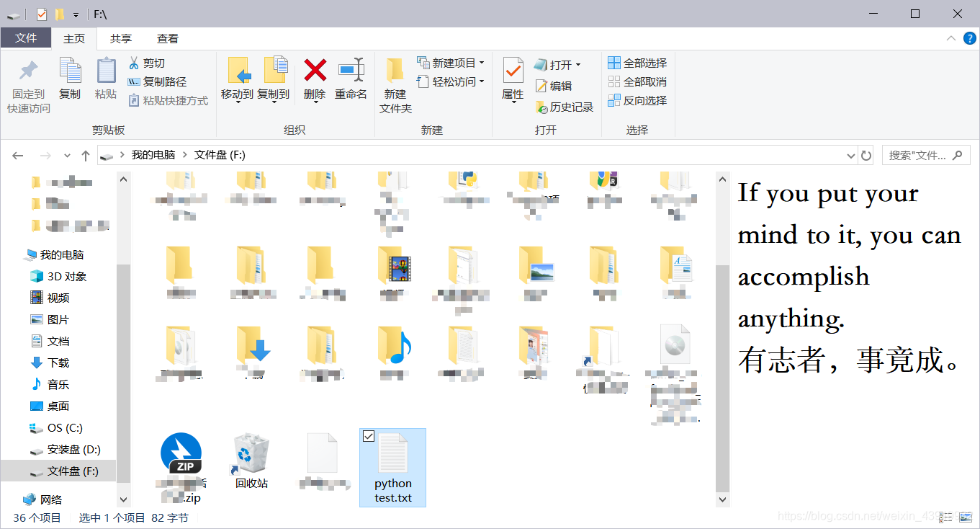Image resolution: width=980 pixels, height=529 pixels.
Task: Click Invert selection (反向选择)
Action: (x=637, y=101)
